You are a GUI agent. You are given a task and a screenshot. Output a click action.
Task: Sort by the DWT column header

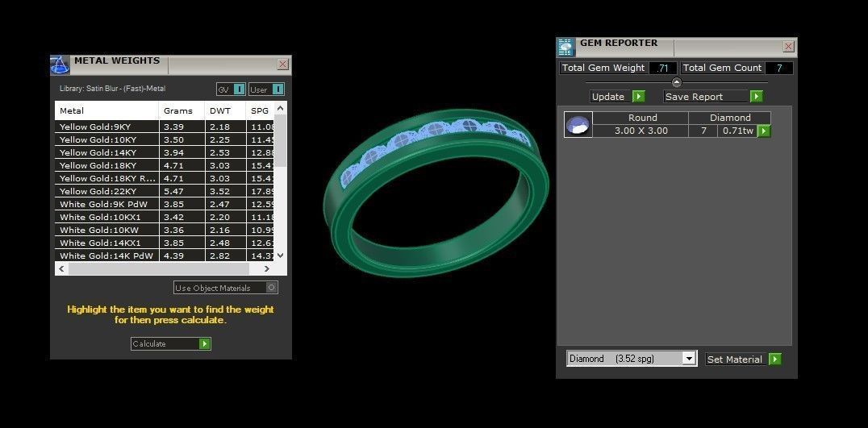click(x=225, y=110)
